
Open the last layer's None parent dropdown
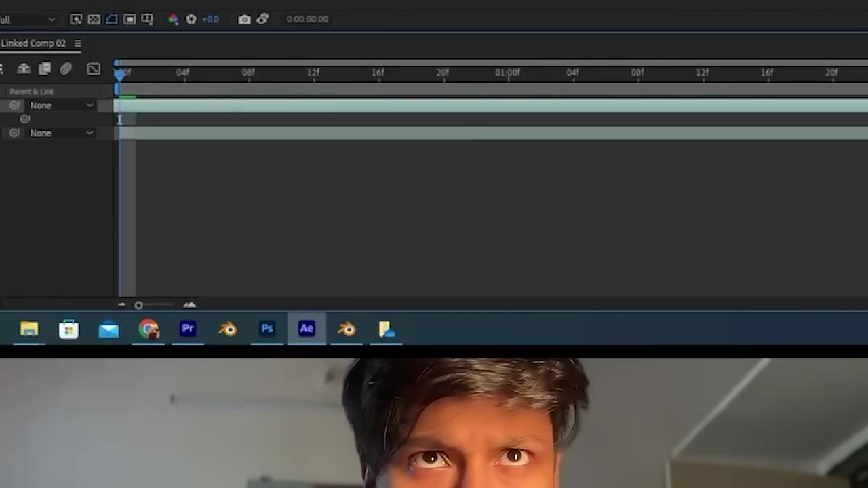tap(61, 134)
